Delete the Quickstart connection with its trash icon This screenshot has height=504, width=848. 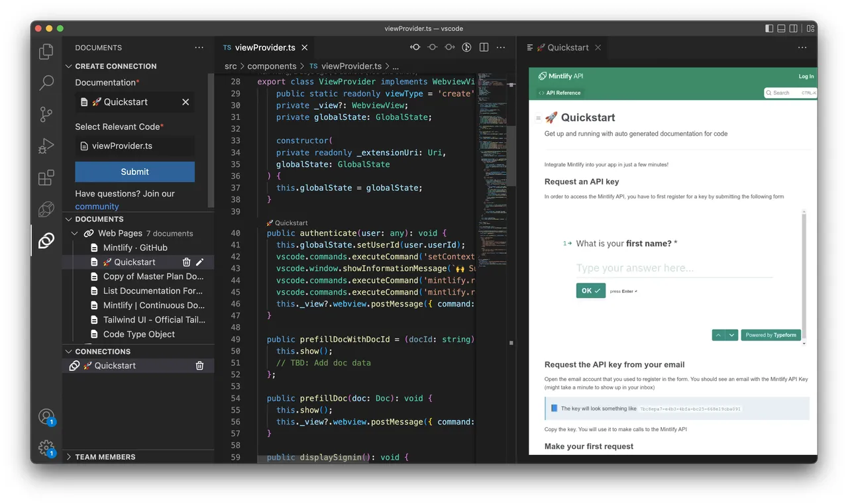[199, 366]
